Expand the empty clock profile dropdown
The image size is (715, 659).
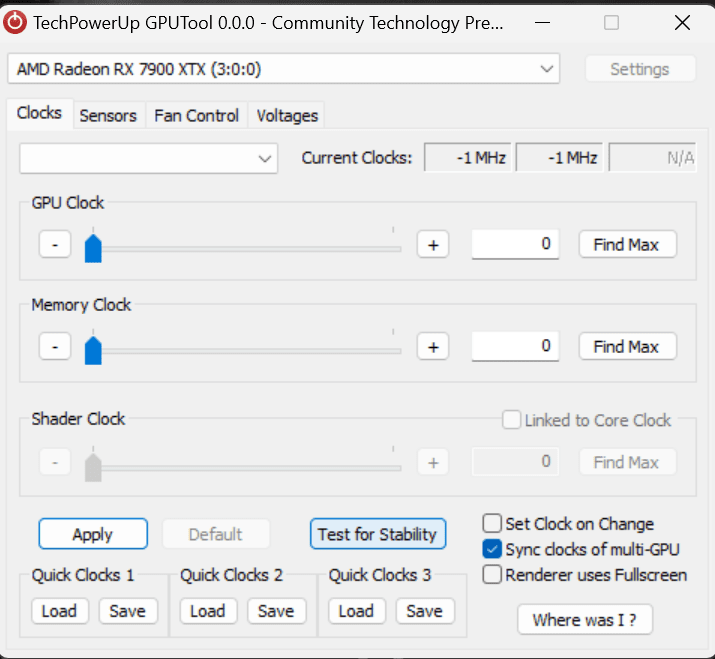click(x=149, y=158)
